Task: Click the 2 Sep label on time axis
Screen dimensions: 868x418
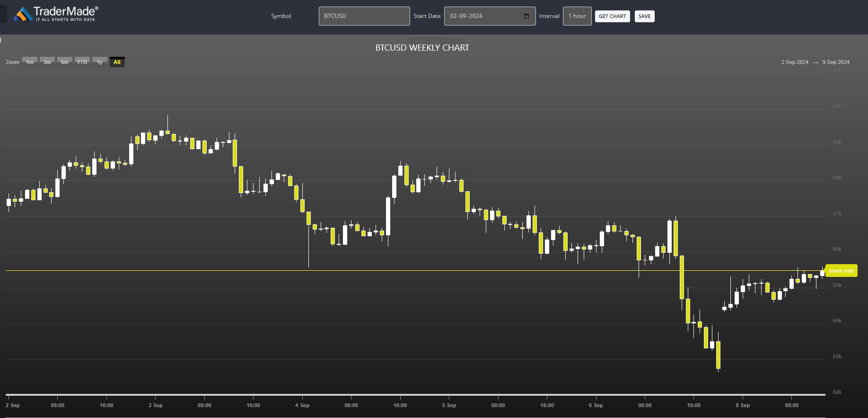Action: click(13, 405)
